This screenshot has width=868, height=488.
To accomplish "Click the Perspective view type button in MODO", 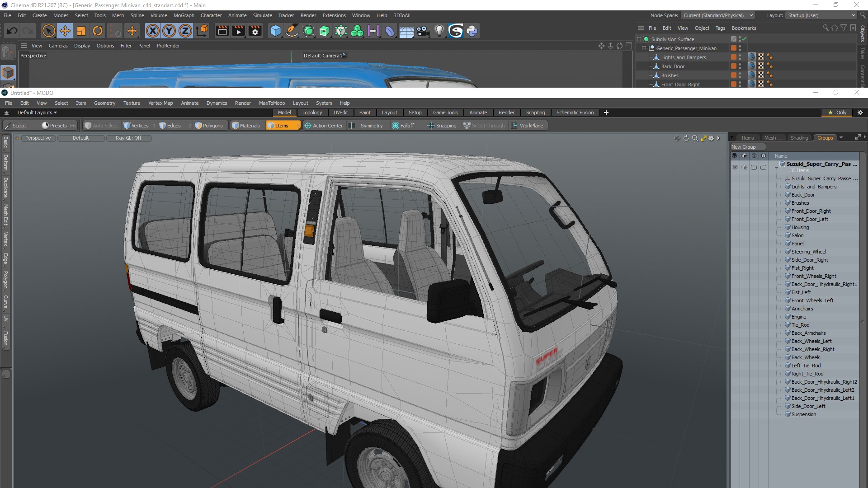I will [38, 138].
